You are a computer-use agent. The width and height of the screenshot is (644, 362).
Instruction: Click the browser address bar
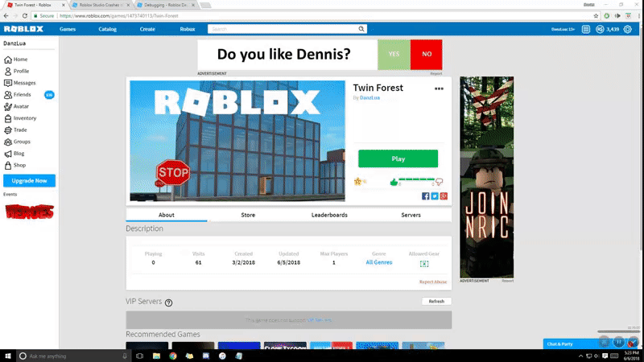312,16
